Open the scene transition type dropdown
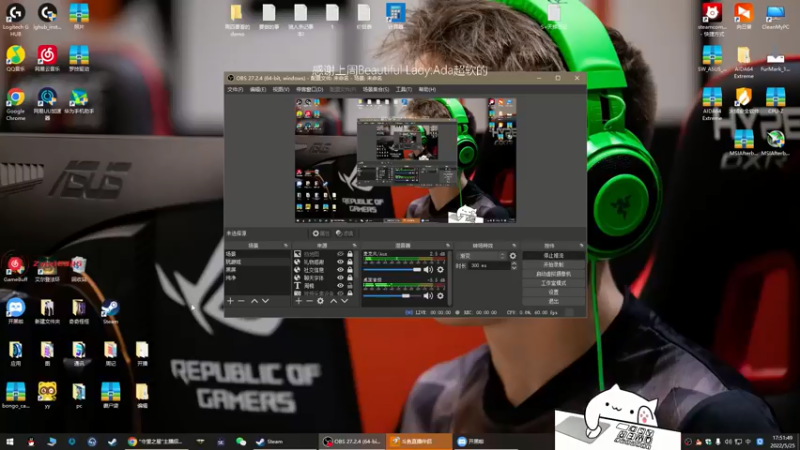The image size is (800, 450). click(x=482, y=256)
